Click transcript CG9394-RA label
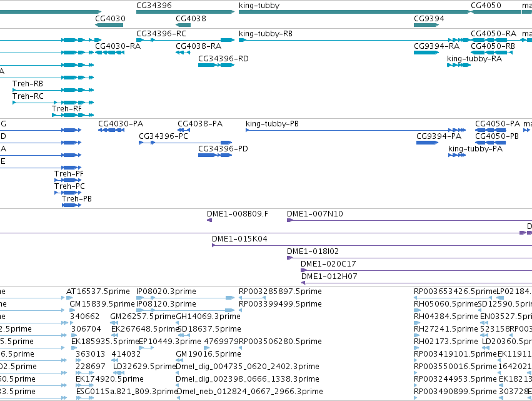 click(x=436, y=46)
